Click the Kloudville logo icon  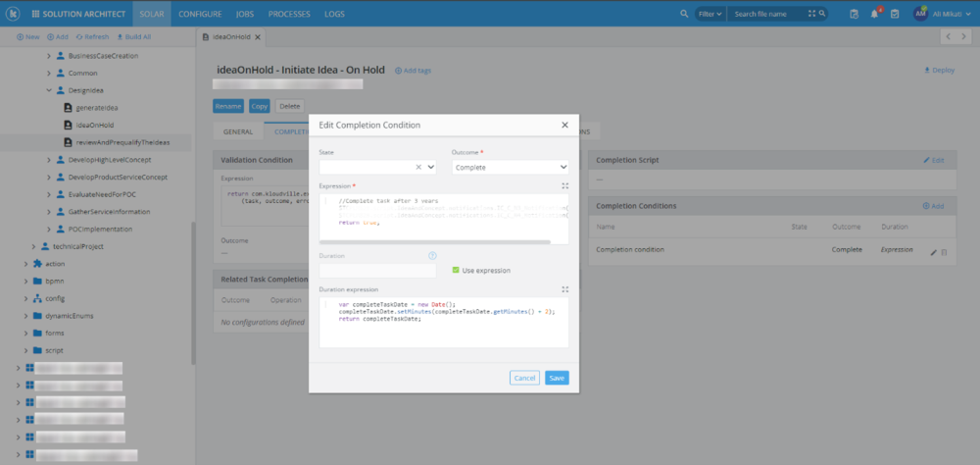pos(13,13)
